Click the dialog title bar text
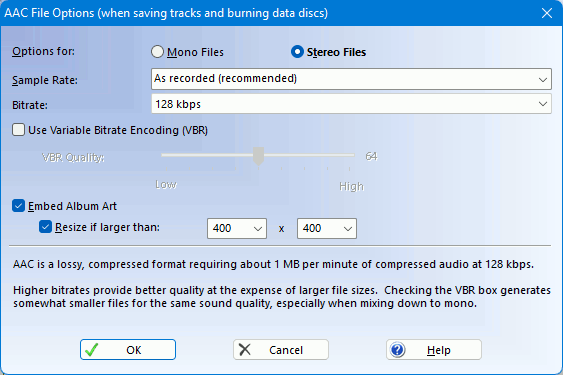The width and height of the screenshot is (563, 375). coord(166,13)
